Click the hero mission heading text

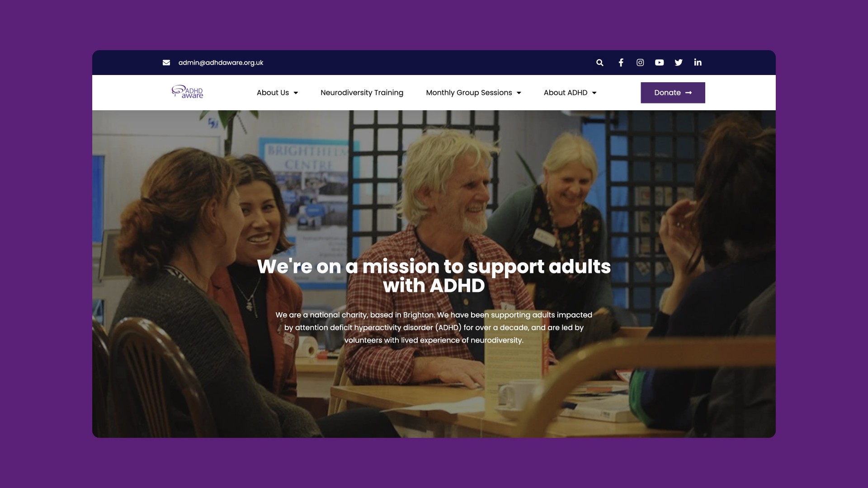(x=434, y=276)
